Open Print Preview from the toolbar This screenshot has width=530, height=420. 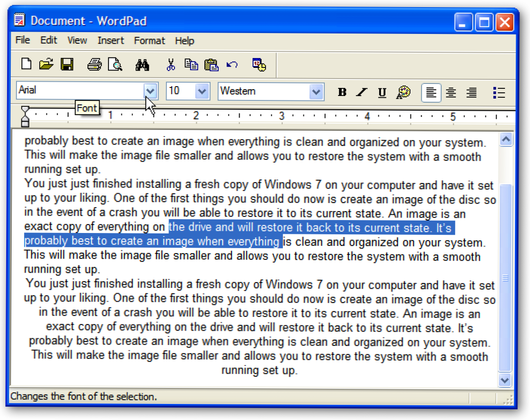click(x=115, y=64)
